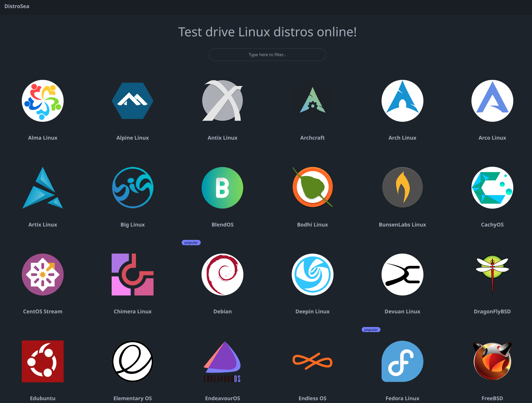Open the Big Linux logo
The image size is (532, 403).
133,188
